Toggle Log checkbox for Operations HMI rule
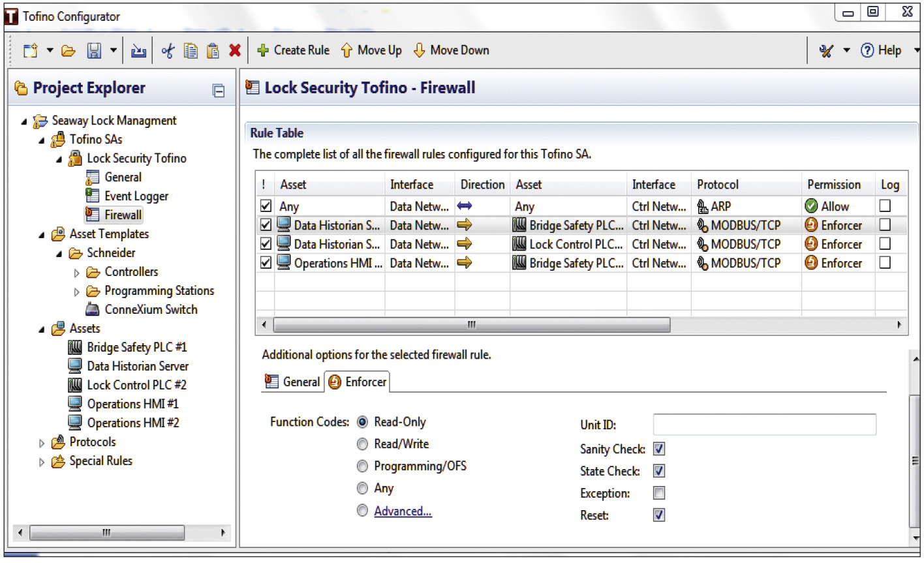 [885, 263]
